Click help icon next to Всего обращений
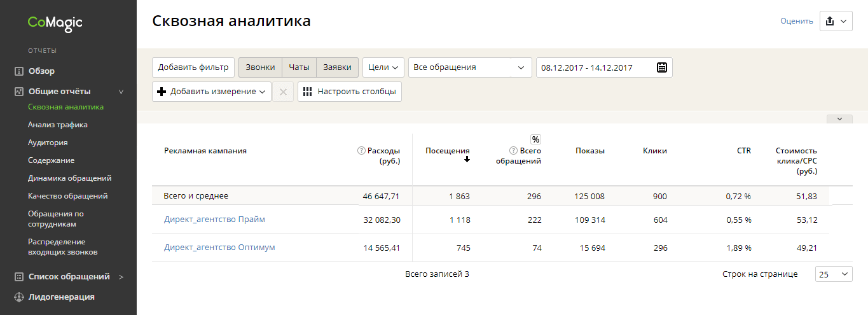Viewport: 868px width, 315px height. 513,151
